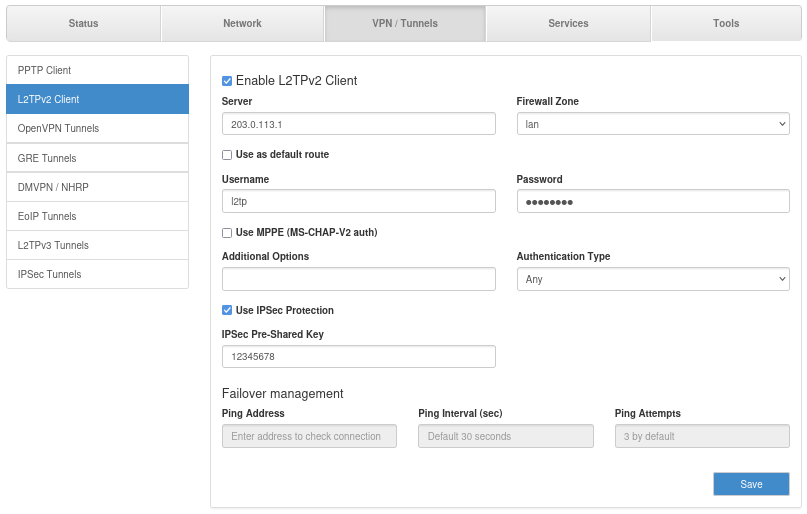The height and width of the screenshot is (514, 807).
Task: Toggle the Enable L2TPv2 Client checkbox
Action: point(227,81)
